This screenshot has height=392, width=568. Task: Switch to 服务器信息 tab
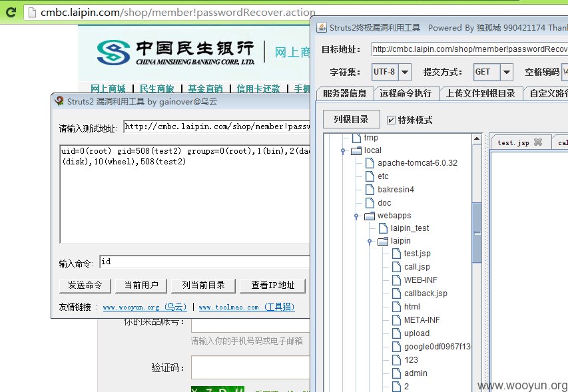point(344,93)
